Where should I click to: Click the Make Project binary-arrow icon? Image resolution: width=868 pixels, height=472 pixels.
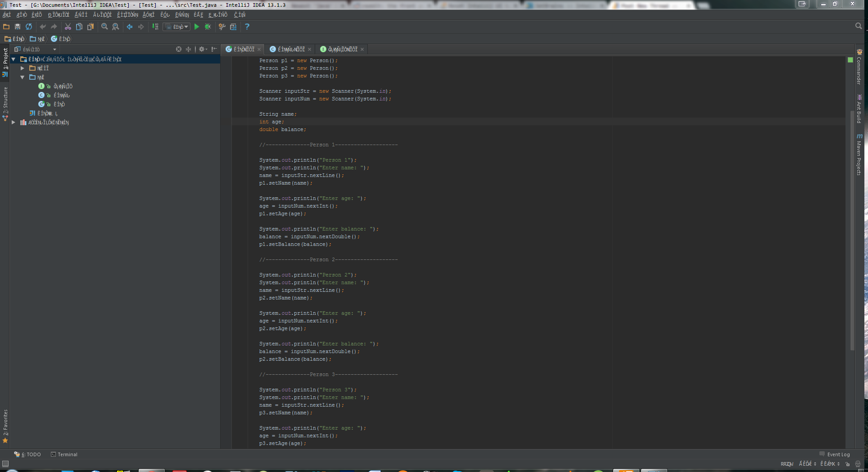coord(155,27)
